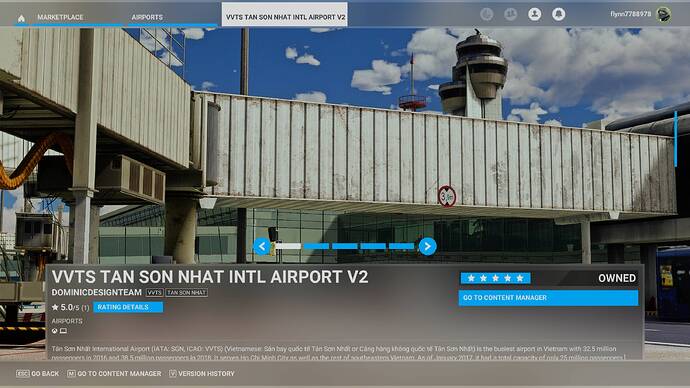This screenshot has height=388, width=690.
Task: Select the first gallery indicator bar
Action: 288,246
